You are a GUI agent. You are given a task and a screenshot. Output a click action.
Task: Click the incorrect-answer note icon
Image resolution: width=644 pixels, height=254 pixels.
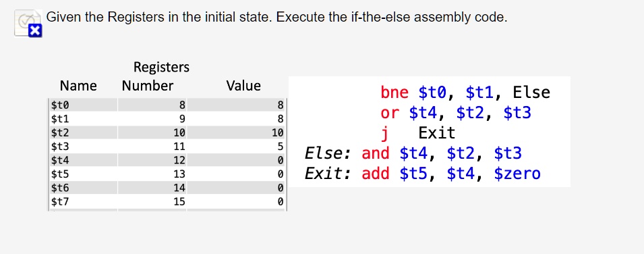coord(28,23)
